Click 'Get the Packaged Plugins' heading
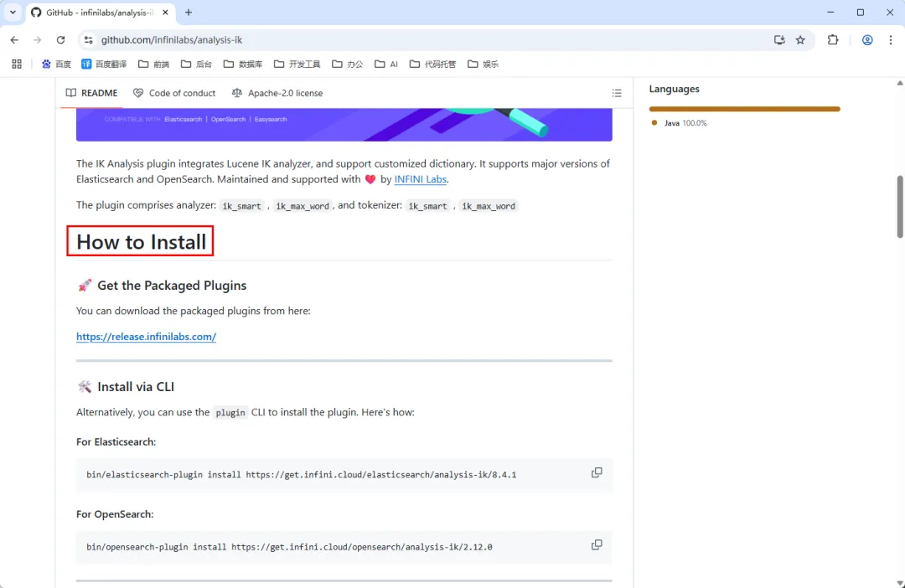This screenshot has width=905, height=588. [172, 285]
